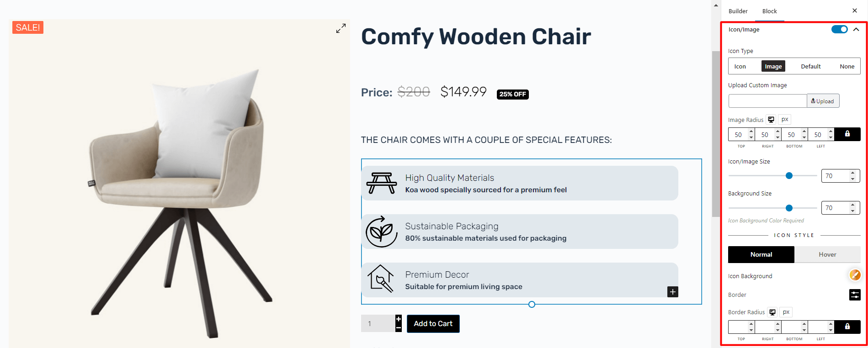Click the Border Radius lock icon
This screenshot has width=868, height=348.
(x=847, y=327)
